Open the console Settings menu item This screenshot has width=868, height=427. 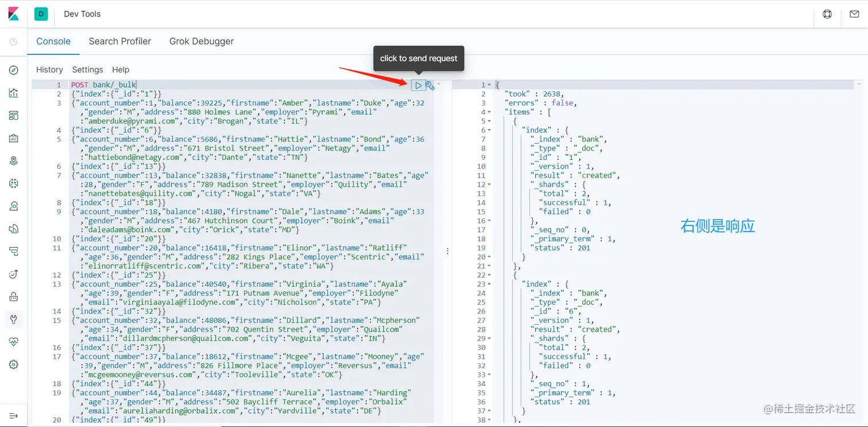click(x=87, y=70)
